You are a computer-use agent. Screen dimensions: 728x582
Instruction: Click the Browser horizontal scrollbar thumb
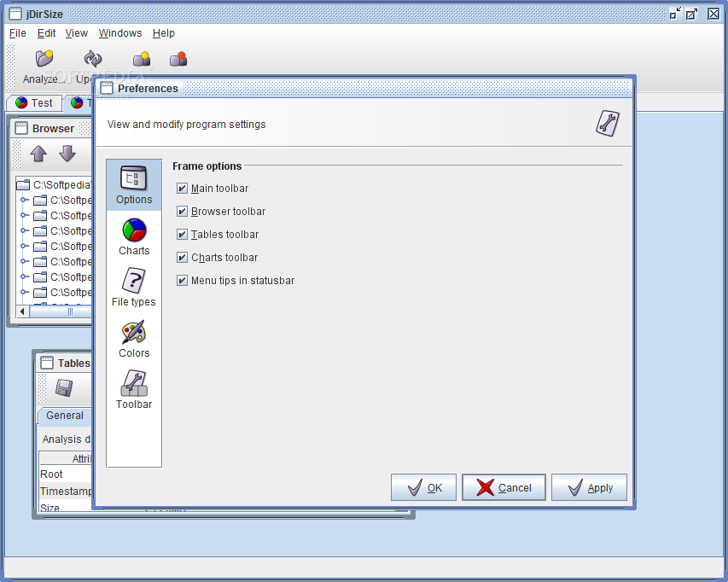coord(61,311)
